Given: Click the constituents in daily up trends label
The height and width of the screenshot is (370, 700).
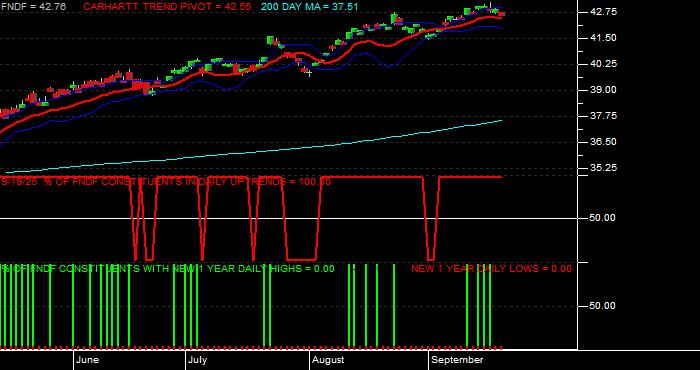Looking at the screenshot, I should [x=166, y=182].
